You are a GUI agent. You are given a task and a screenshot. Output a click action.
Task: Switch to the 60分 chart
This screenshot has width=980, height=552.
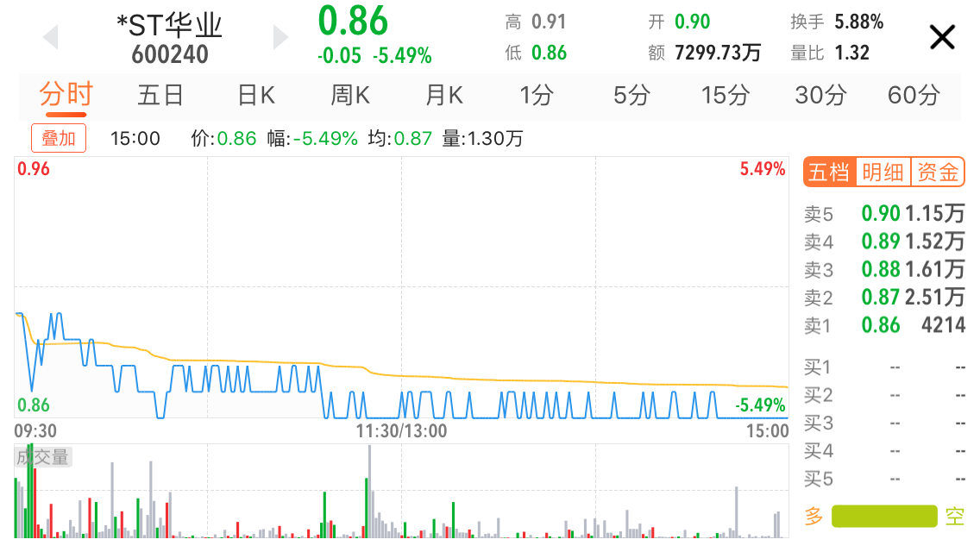click(x=914, y=95)
